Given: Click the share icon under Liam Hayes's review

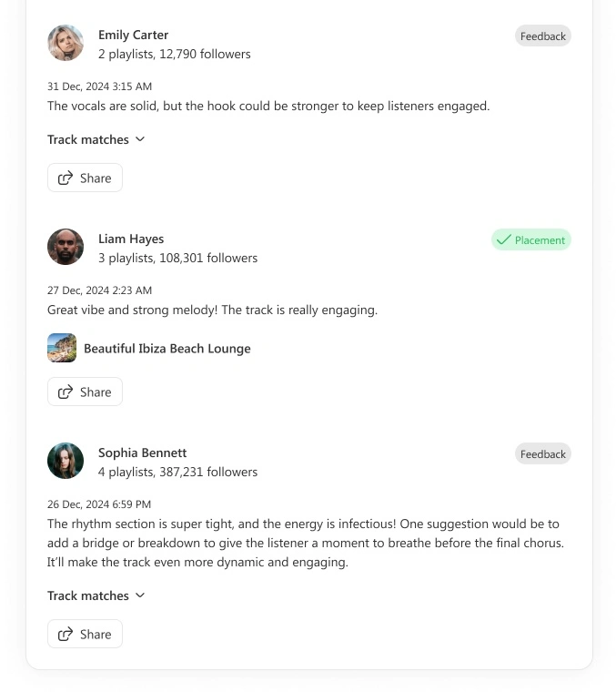Looking at the screenshot, I should (x=66, y=392).
